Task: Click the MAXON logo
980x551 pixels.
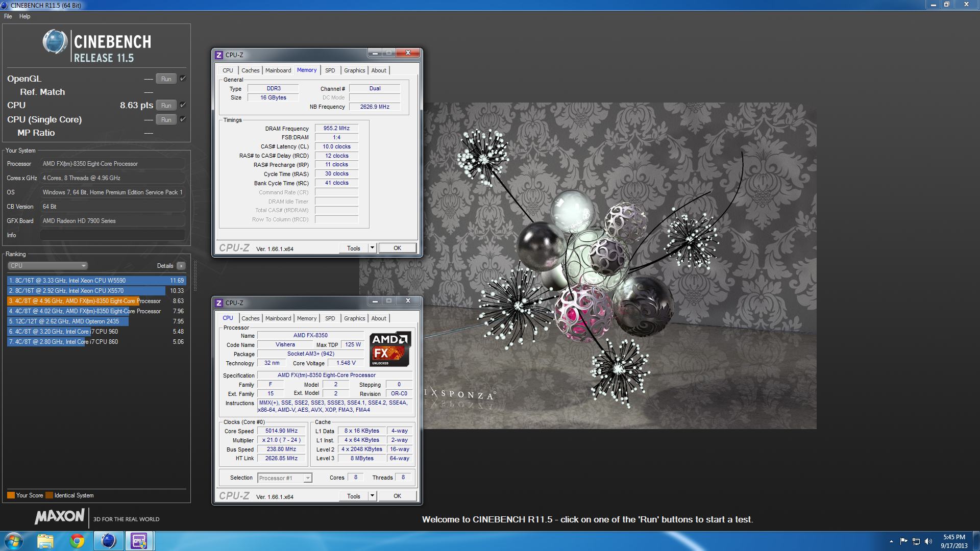Action: coord(60,517)
